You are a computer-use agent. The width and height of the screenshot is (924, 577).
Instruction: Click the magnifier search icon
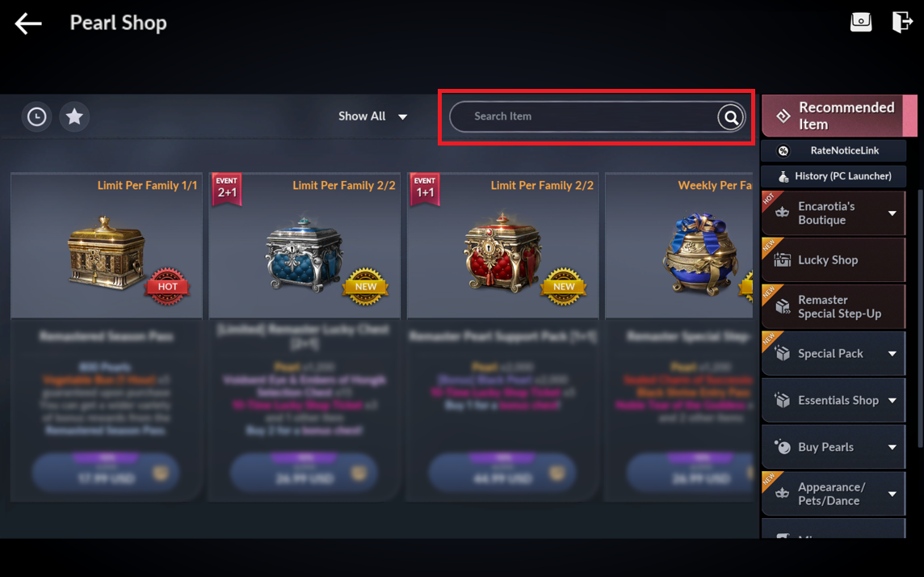[x=731, y=117]
